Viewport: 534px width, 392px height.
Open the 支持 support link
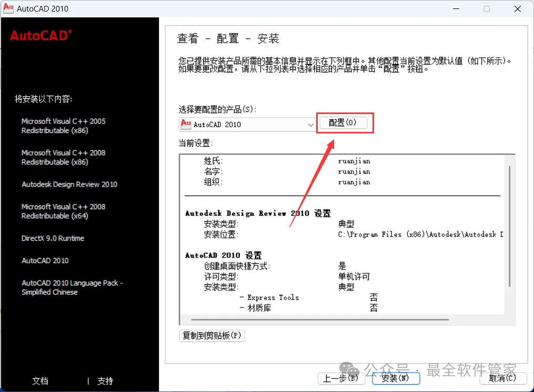(x=105, y=381)
